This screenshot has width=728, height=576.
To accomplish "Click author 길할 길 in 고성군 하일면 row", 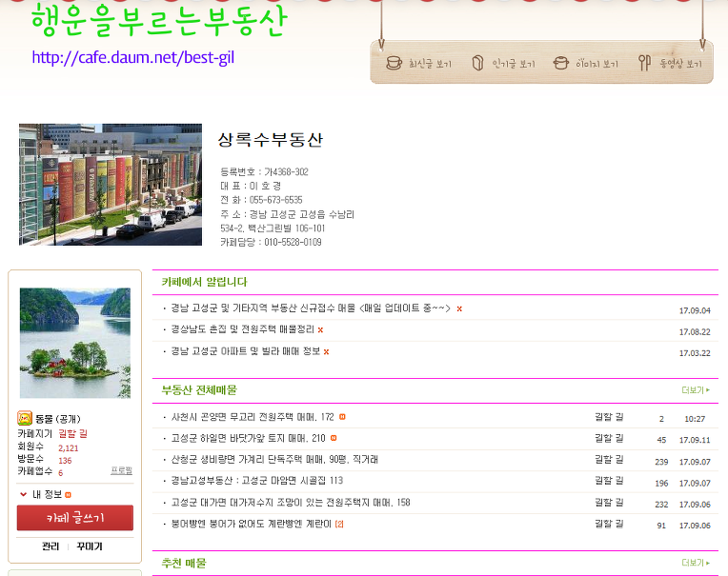I will [x=609, y=438].
